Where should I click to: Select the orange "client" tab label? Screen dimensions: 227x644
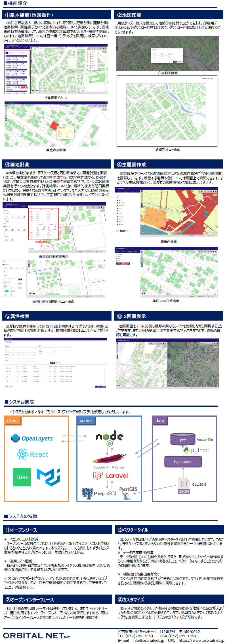pyautogui.click(x=12, y=421)
